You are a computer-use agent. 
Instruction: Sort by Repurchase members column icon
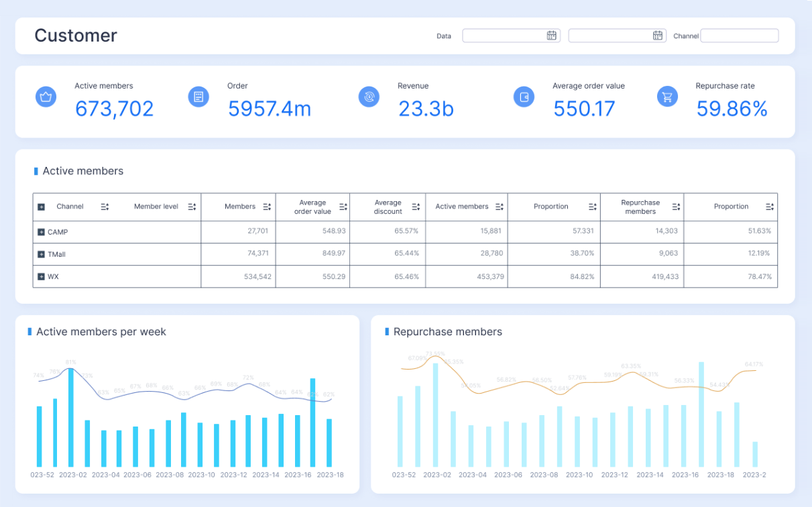click(x=675, y=207)
